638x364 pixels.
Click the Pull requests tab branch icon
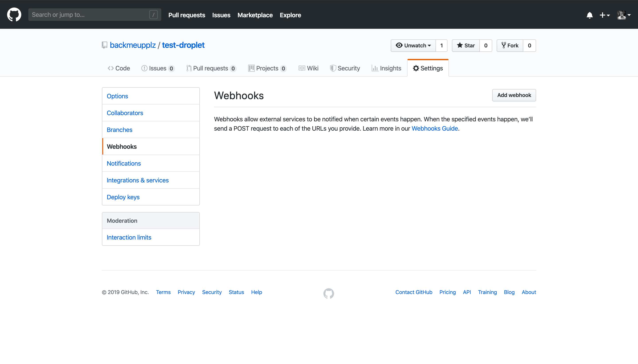click(189, 68)
